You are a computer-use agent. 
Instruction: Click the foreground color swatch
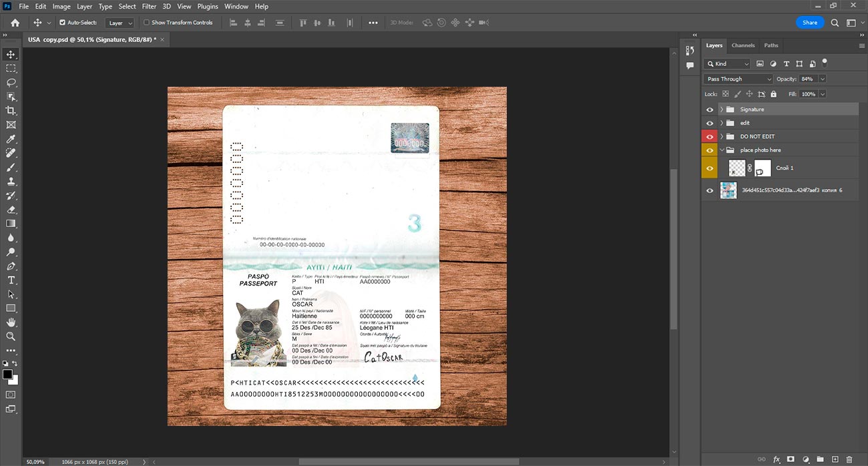point(8,375)
